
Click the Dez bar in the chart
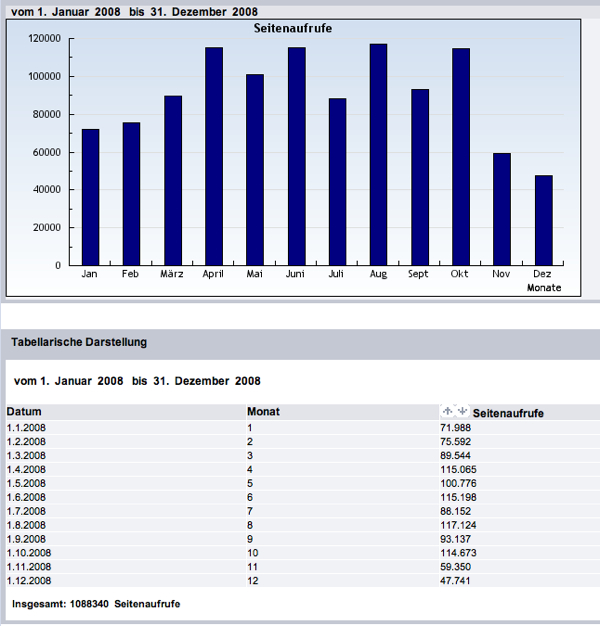click(x=544, y=220)
